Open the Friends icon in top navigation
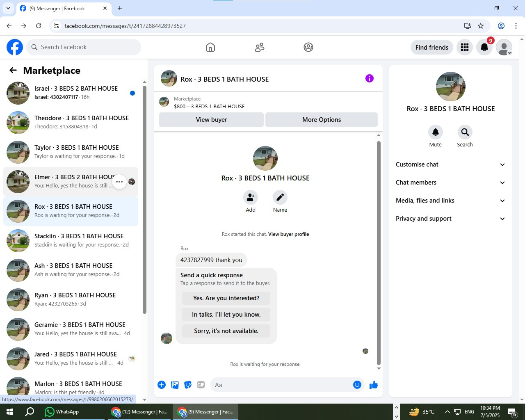 (x=260, y=47)
